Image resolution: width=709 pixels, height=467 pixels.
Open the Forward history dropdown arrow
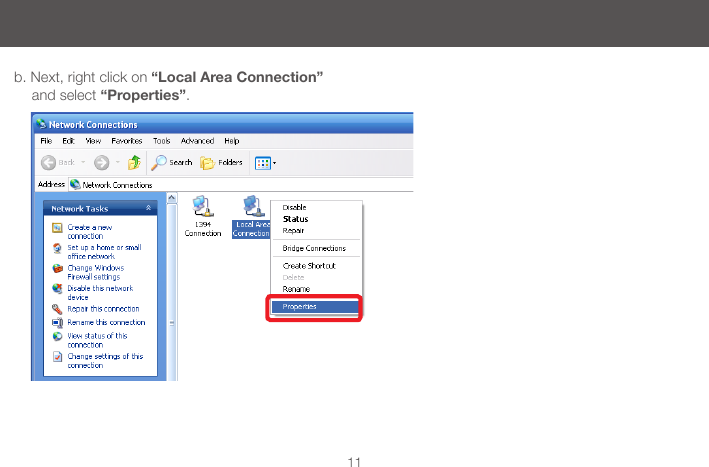coord(118,162)
